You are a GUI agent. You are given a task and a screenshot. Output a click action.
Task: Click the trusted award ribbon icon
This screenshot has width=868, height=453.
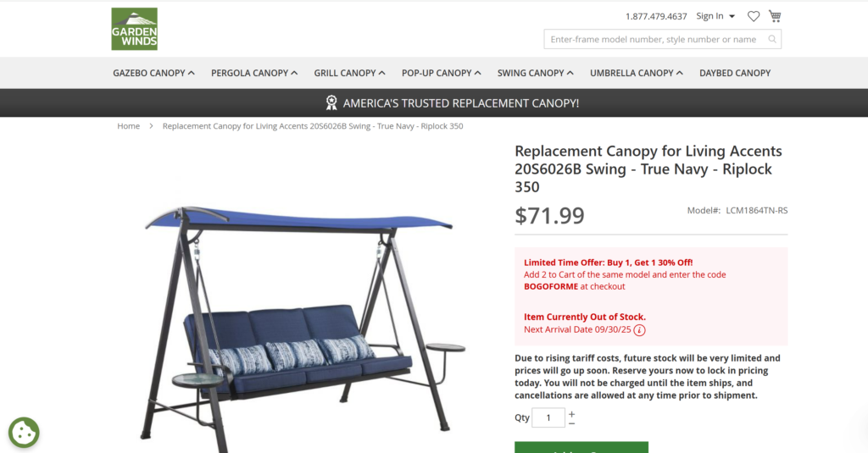(x=331, y=103)
